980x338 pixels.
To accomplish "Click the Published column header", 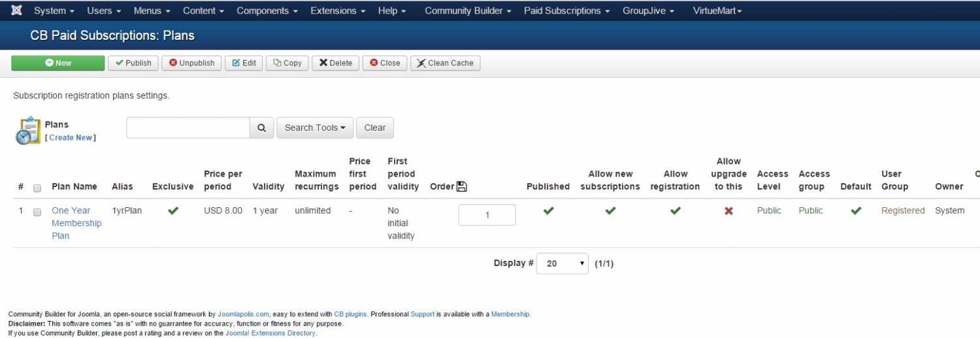I will [x=548, y=186].
